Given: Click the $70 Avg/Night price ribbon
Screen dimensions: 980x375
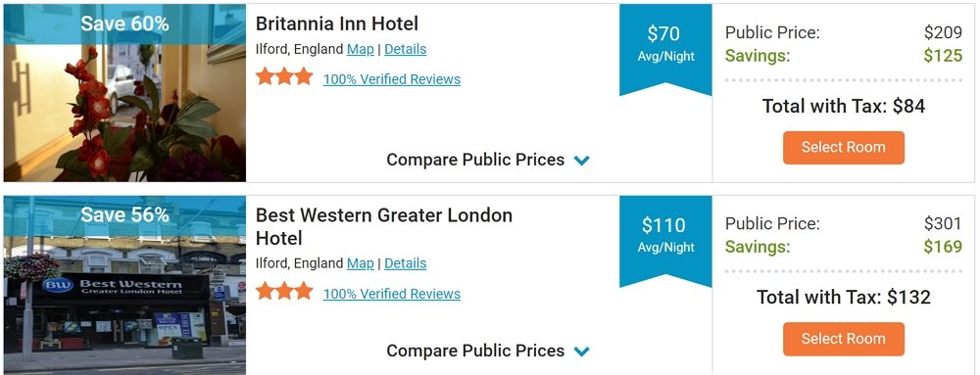Looking at the screenshot, I should pyautogui.click(x=665, y=49).
